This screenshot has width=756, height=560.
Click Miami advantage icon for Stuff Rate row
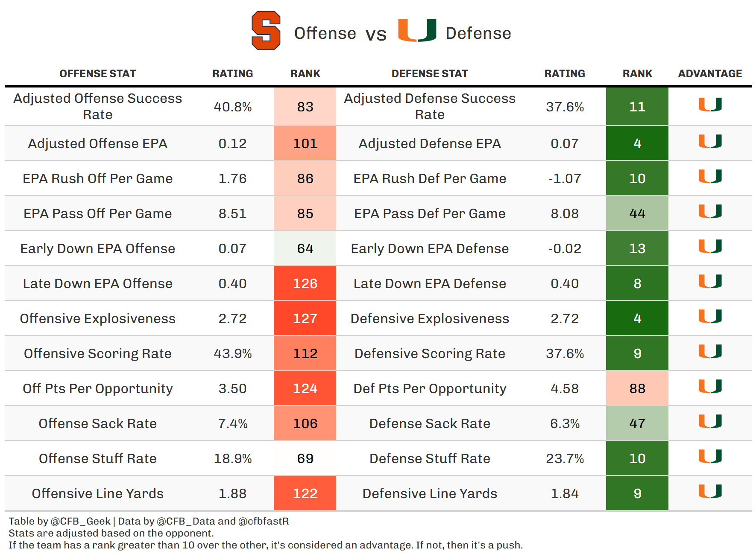point(710,456)
